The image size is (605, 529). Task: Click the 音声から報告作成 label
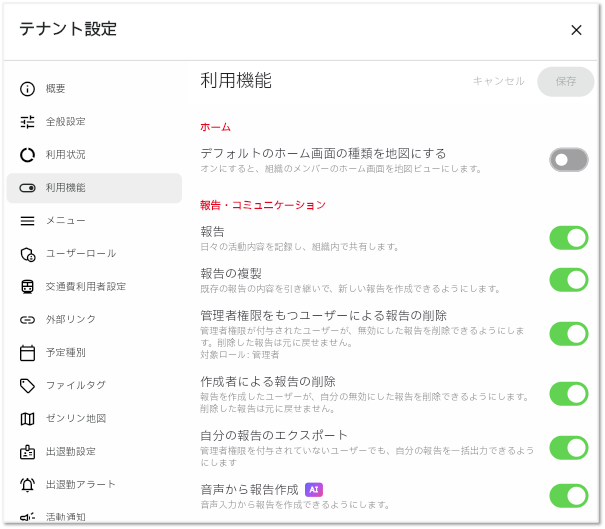tap(250, 490)
